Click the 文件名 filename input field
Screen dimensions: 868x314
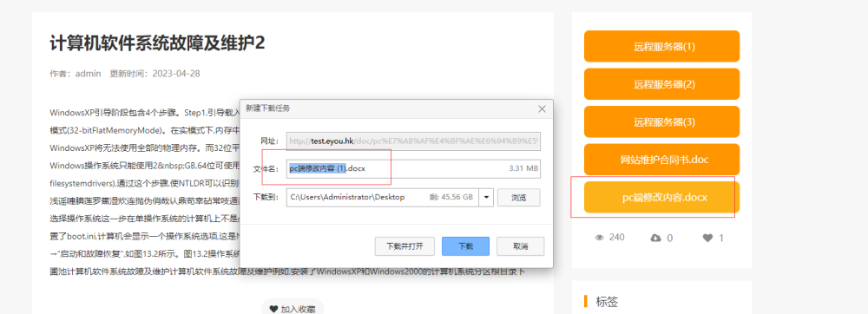[413, 168]
